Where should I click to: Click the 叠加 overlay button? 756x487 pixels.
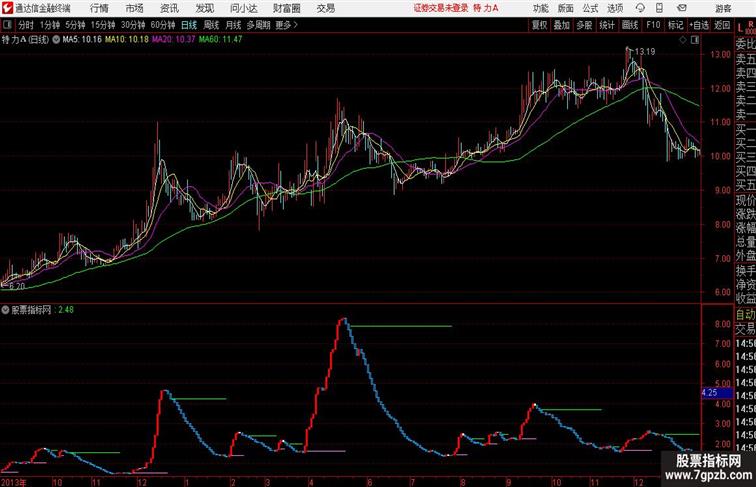pos(561,25)
